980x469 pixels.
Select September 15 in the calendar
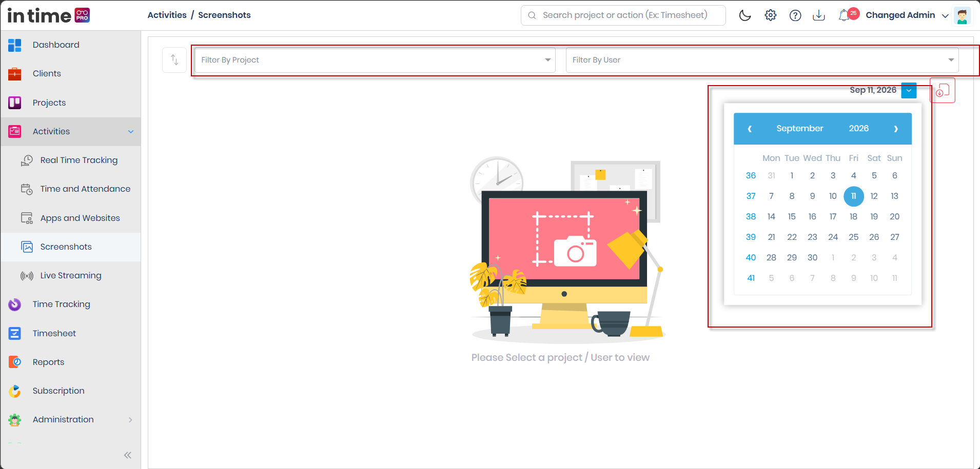792,216
